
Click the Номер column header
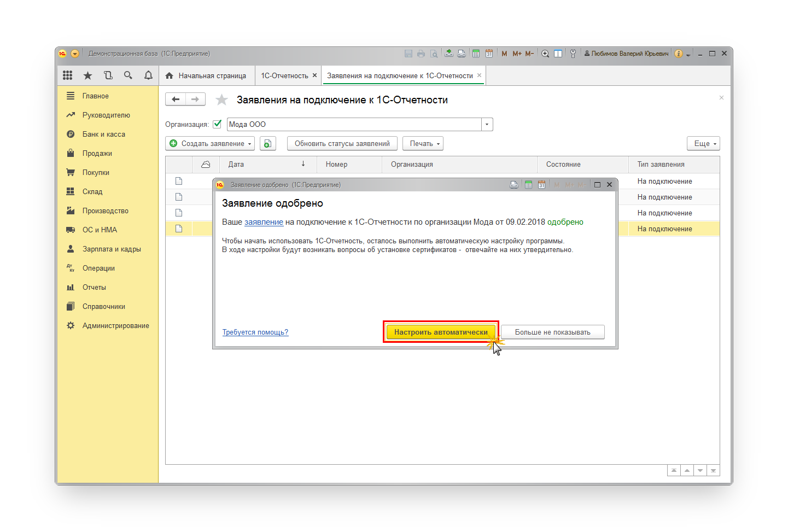pos(349,164)
